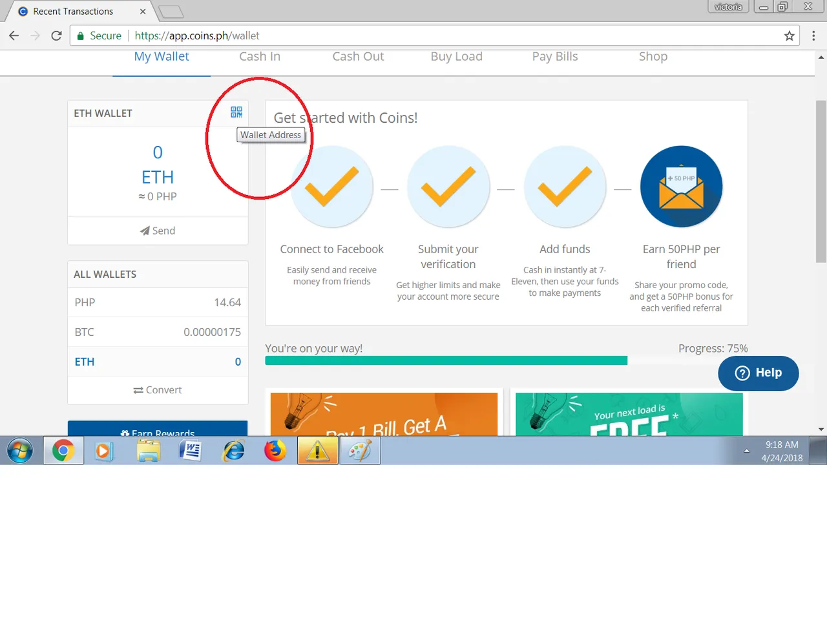Launch Windows Media Player from taskbar
The image size is (827, 644).
tap(104, 450)
